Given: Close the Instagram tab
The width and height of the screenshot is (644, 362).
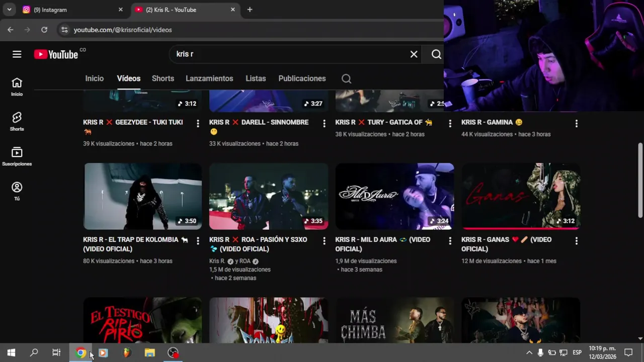Looking at the screenshot, I should tap(120, 10).
